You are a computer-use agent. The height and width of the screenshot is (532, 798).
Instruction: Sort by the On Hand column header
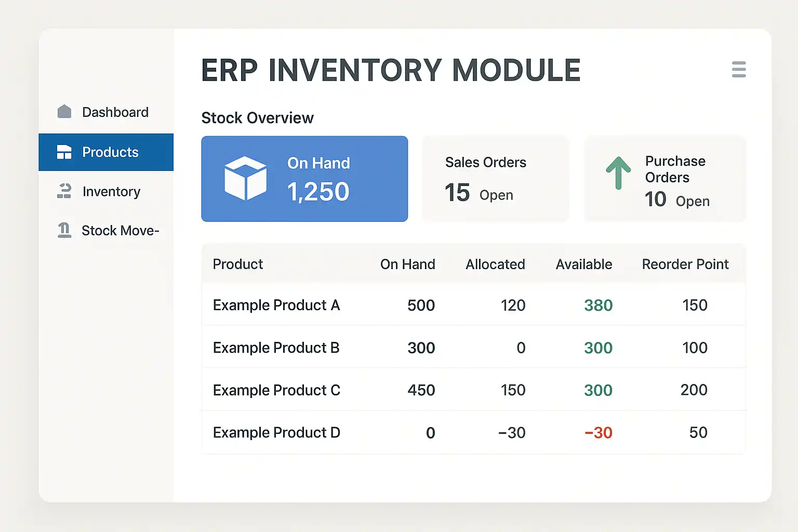tap(408, 264)
